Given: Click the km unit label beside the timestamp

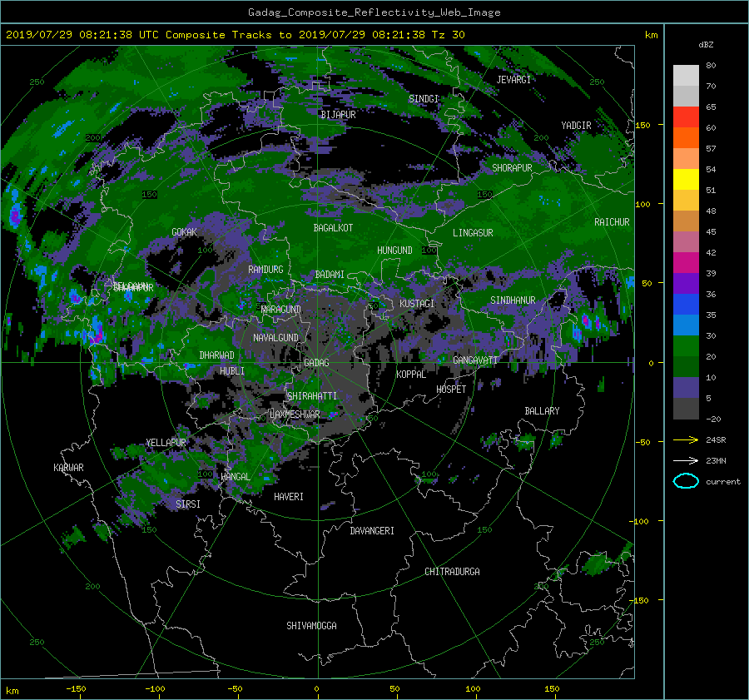Looking at the screenshot, I should [x=651, y=35].
